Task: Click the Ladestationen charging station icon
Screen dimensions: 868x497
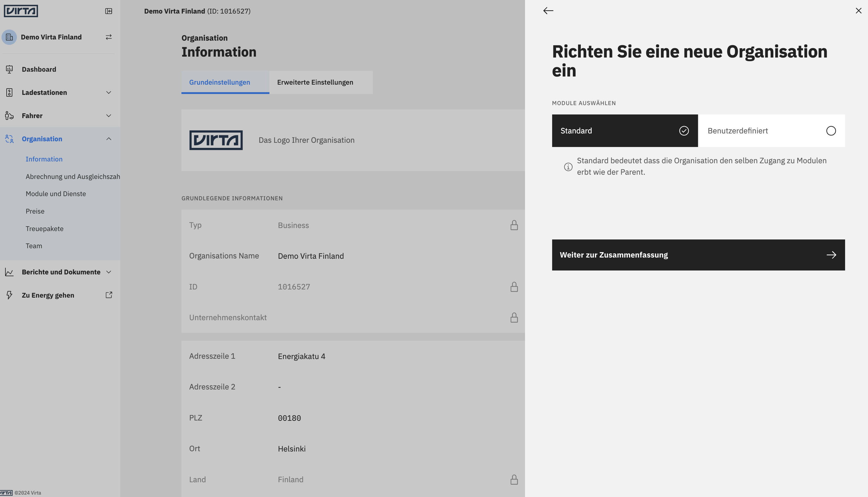Action: 9,92
